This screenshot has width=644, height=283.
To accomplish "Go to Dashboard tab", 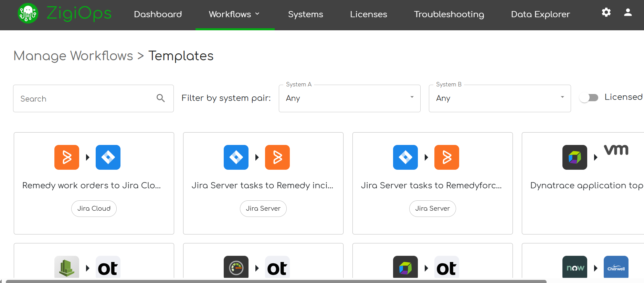I will coord(158,14).
